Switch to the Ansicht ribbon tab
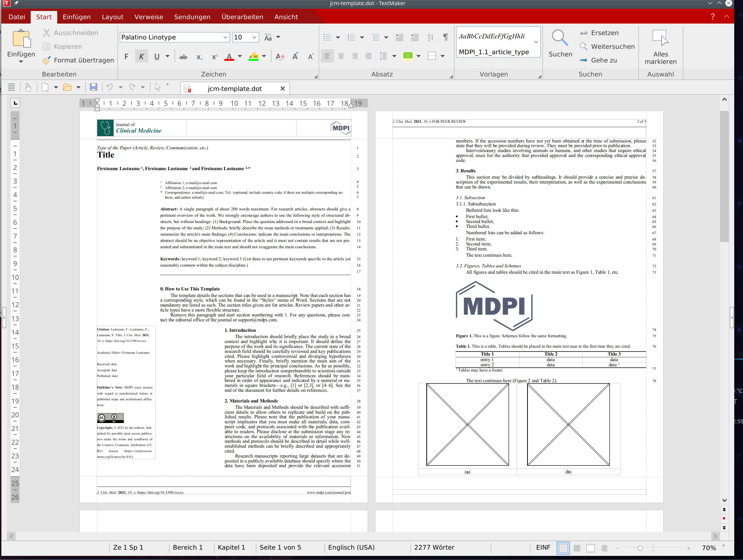 [x=286, y=17]
